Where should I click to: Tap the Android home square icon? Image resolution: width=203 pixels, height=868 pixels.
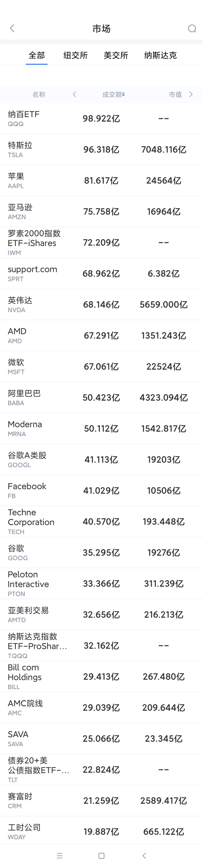click(x=101, y=855)
